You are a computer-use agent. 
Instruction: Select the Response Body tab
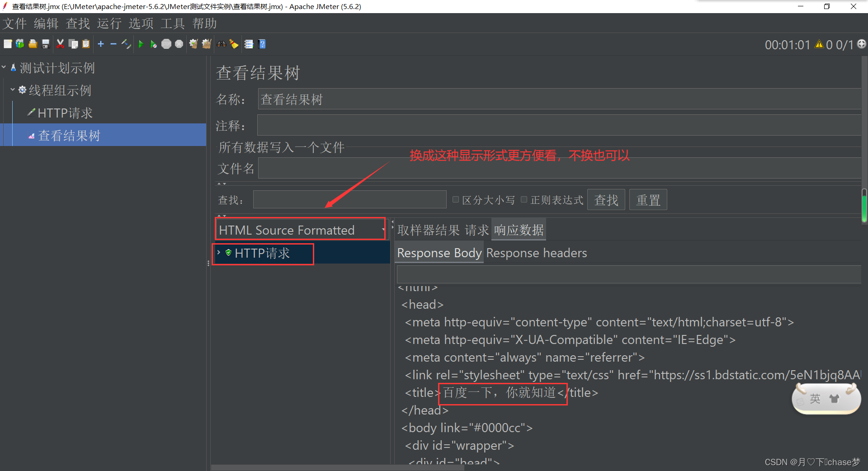pyautogui.click(x=439, y=253)
